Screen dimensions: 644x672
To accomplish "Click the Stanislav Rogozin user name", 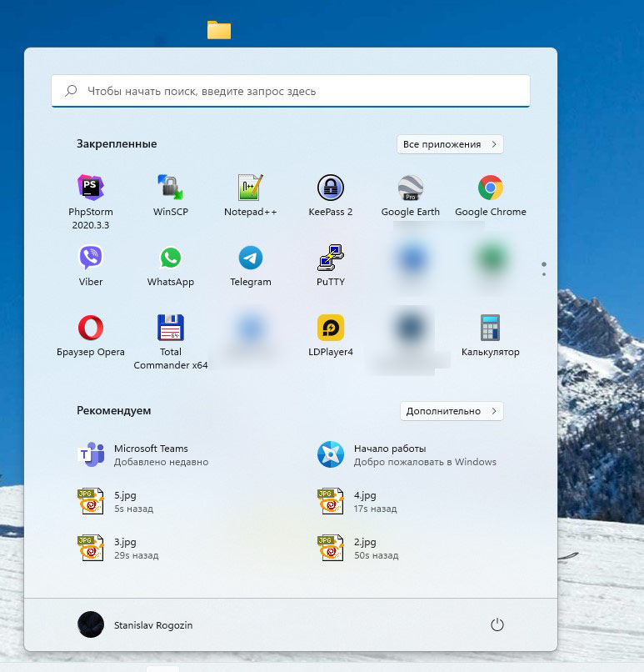I will click(x=153, y=625).
